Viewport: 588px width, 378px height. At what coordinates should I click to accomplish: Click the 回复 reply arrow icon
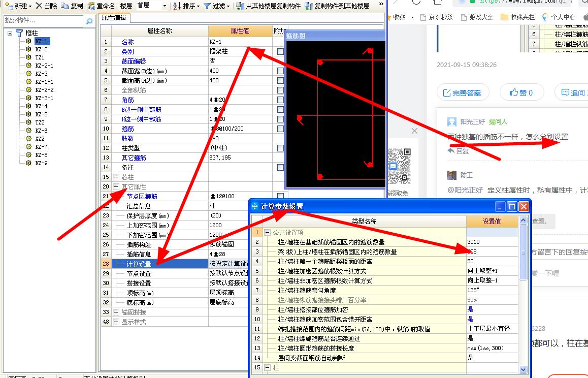451,150
